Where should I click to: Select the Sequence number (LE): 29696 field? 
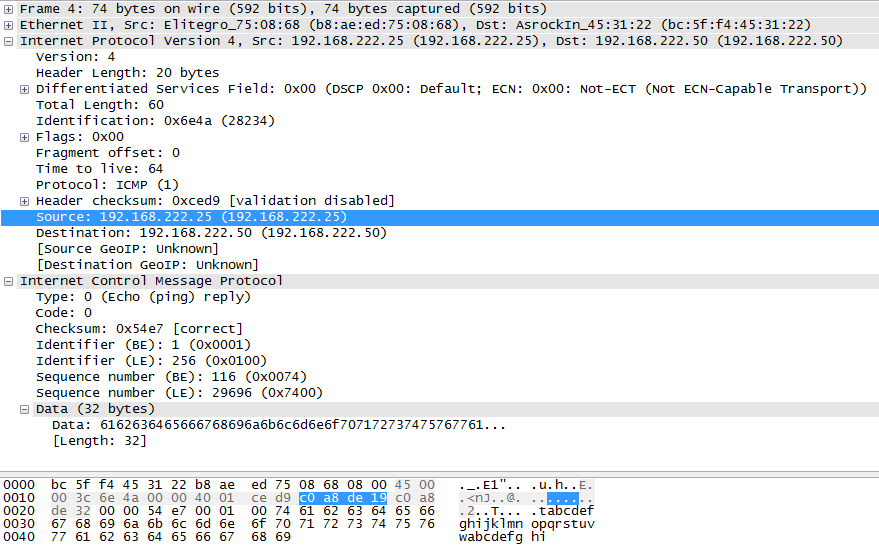coord(179,393)
